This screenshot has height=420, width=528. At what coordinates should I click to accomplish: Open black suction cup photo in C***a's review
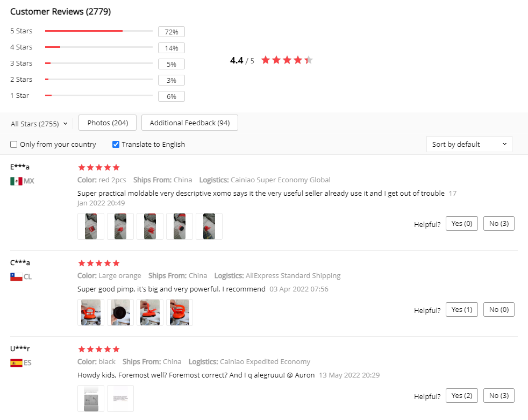(120, 312)
